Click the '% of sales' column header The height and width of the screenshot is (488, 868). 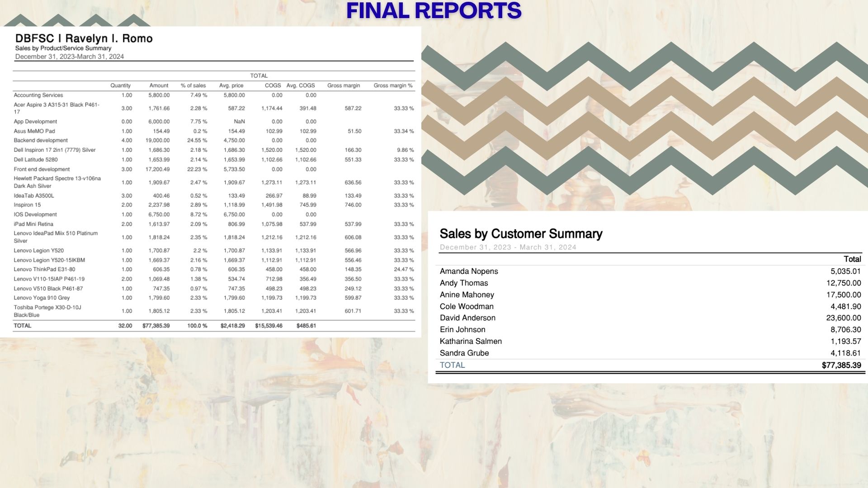tap(193, 85)
